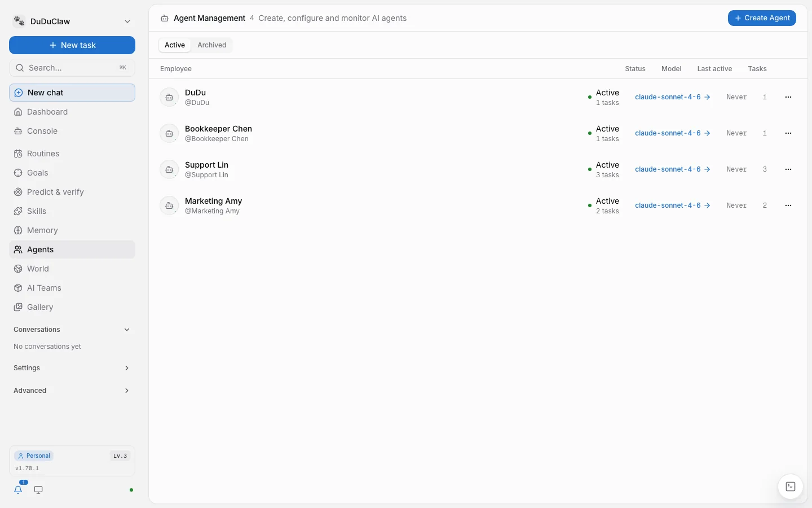
Task: Open Predict & verify page
Action: coord(72,192)
